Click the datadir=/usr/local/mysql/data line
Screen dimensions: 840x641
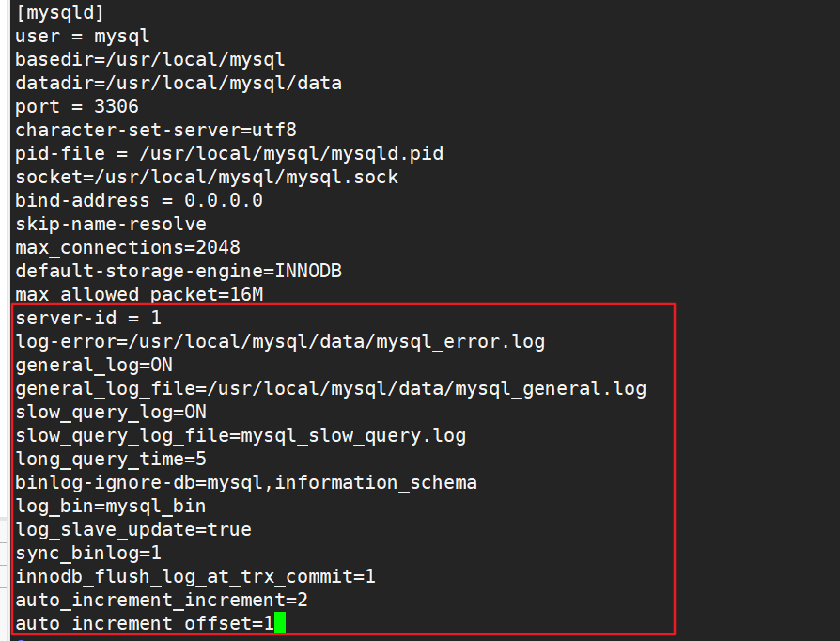coord(179,83)
